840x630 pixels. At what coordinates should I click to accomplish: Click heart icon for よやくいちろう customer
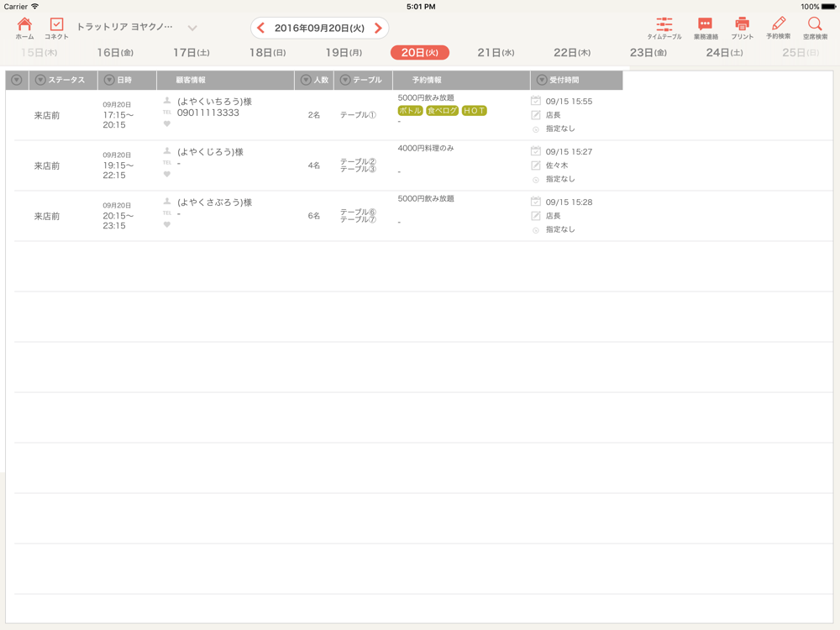(x=167, y=124)
